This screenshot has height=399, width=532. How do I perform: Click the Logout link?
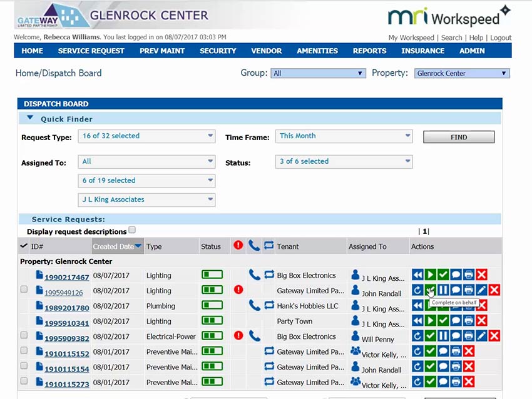coord(501,38)
